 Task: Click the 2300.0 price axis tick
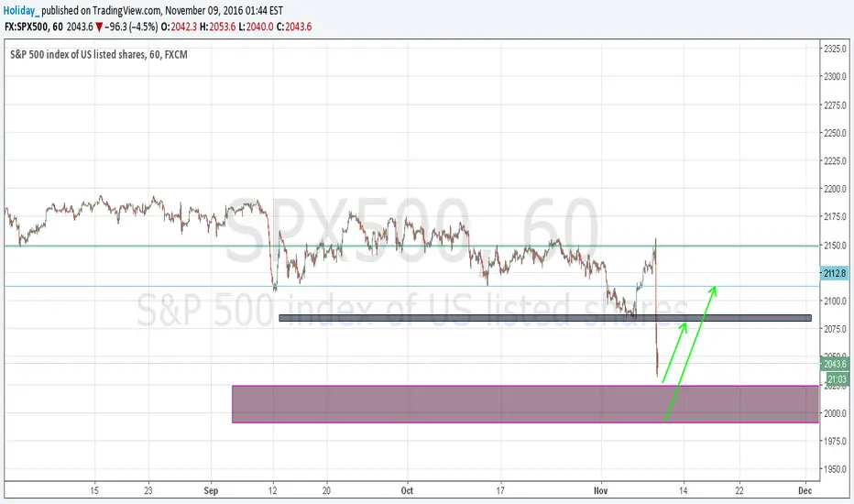click(x=835, y=77)
